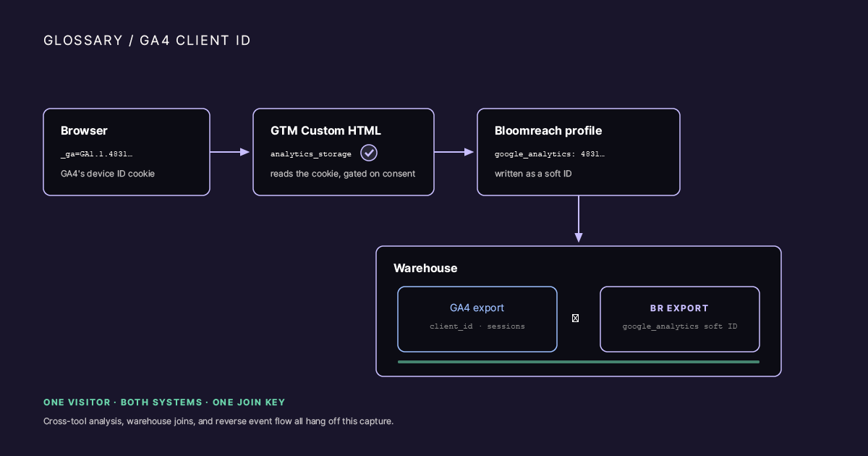Click "reads the cookie, gated on consent" text
Screen dimensions: 868x456
point(343,174)
